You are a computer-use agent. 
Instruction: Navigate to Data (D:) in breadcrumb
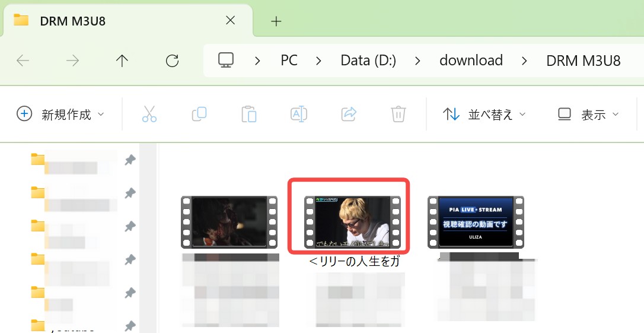pyautogui.click(x=368, y=61)
